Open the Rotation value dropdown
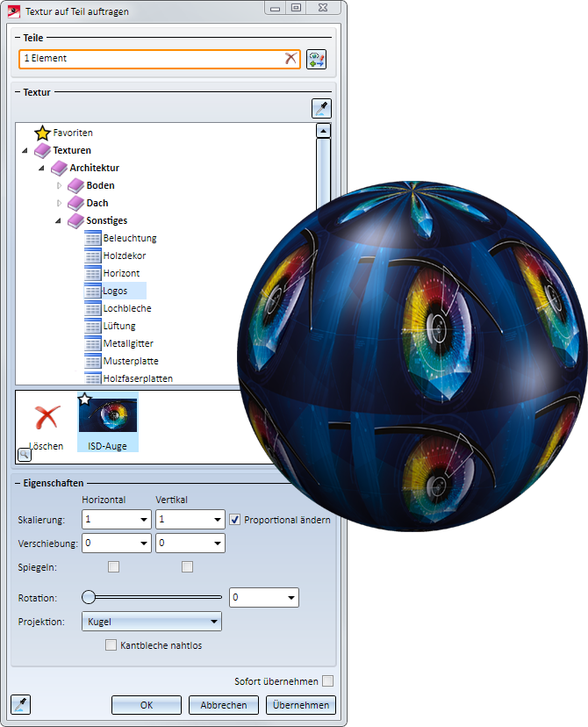Viewport: 588px width, 727px height. (x=291, y=598)
